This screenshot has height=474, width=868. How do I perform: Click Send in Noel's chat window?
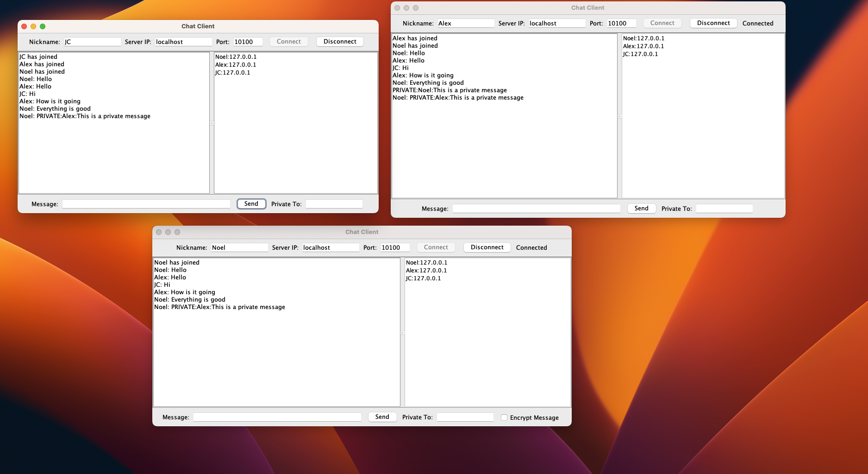coord(382,417)
